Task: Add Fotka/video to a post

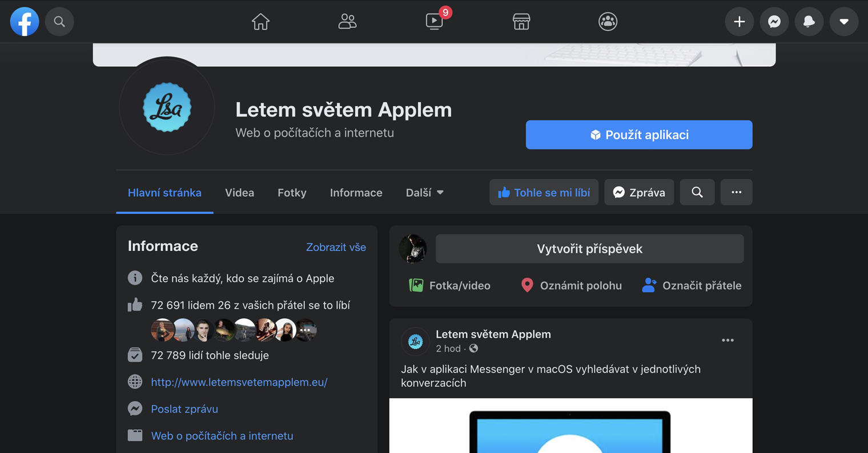Action: [x=450, y=285]
